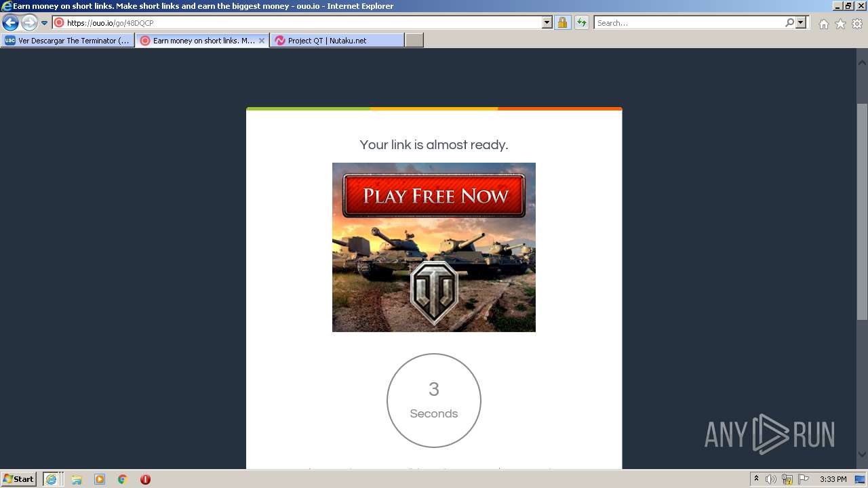Click the Show desktop button

(x=861, y=479)
